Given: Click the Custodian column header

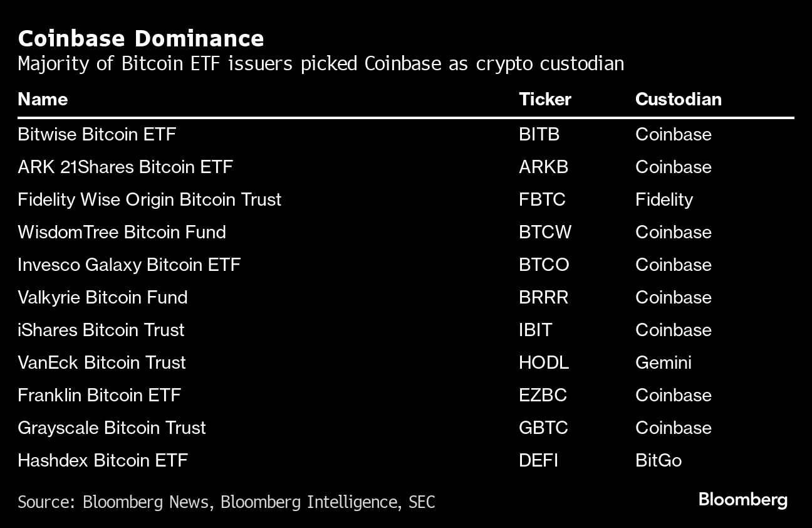Looking at the screenshot, I should [x=678, y=99].
